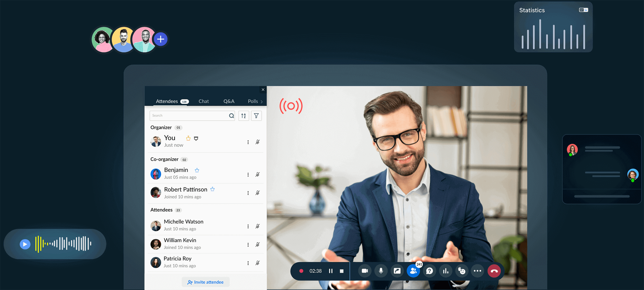Open polls bar chart icon in toolbar
Image resolution: width=644 pixels, height=290 pixels.
pyautogui.click(x=446, y=271)
